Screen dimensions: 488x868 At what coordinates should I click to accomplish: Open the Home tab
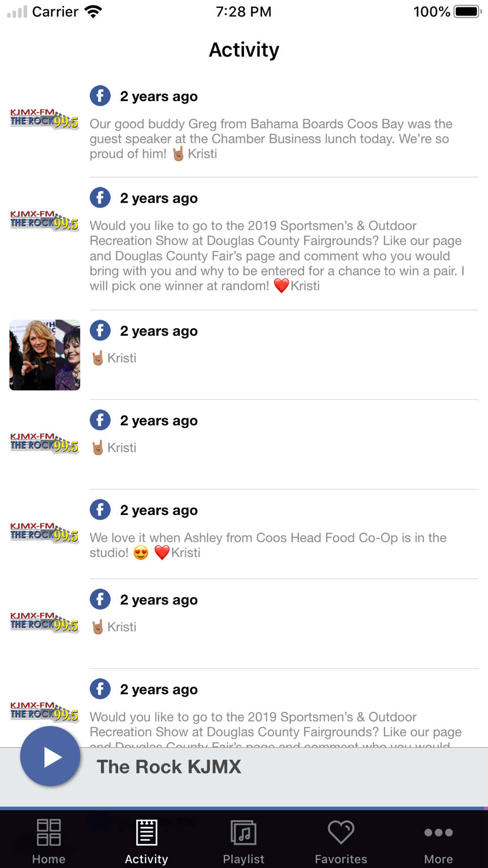[49, 841]
